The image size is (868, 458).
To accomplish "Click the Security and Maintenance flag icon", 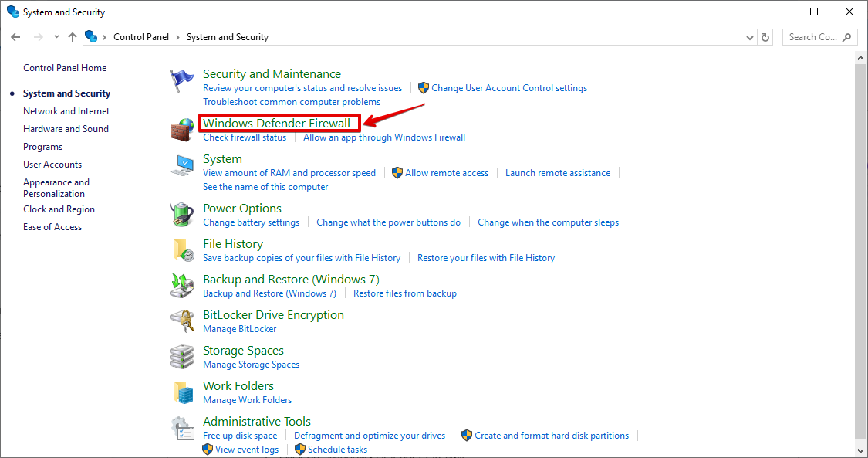I will click(182, 80).
